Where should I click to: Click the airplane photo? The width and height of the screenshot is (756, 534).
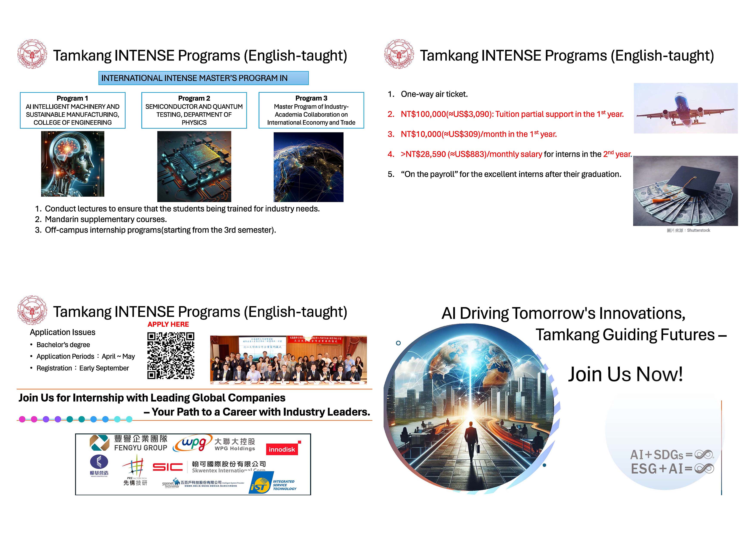686,108
